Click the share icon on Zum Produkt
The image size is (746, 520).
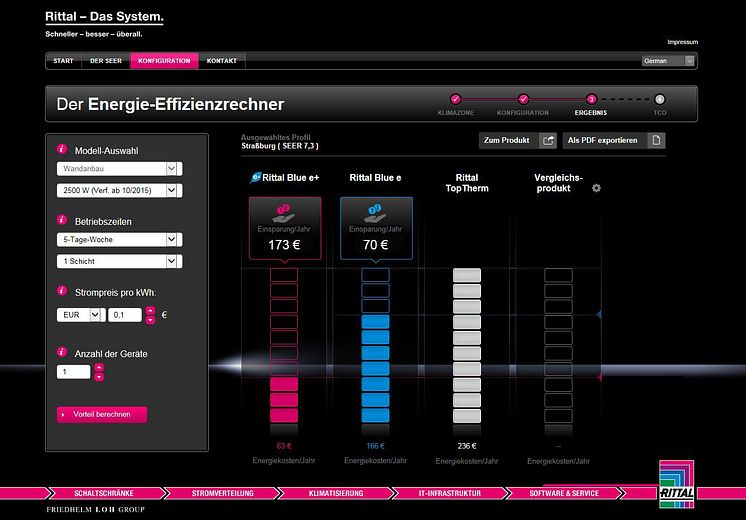548,140
